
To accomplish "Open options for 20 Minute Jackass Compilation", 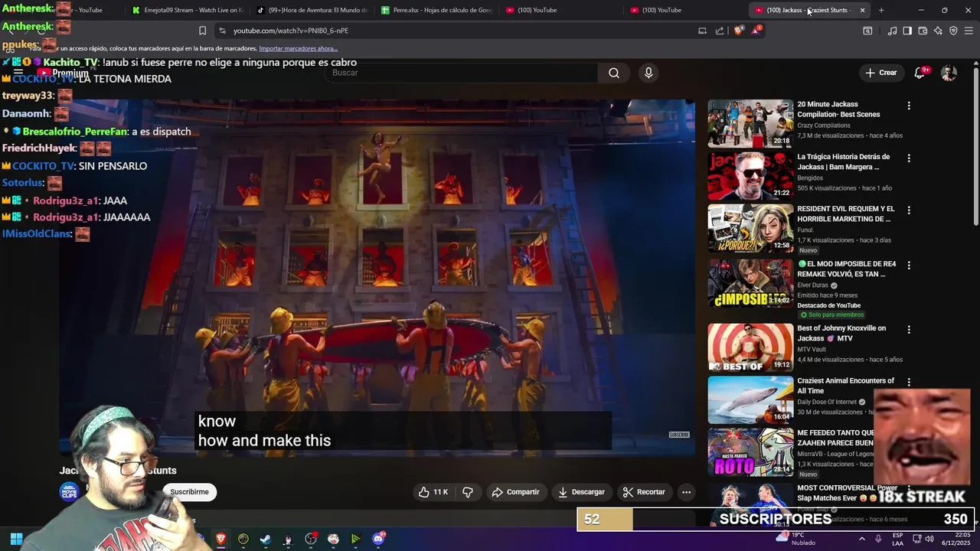I will click(x=909, y=106).
